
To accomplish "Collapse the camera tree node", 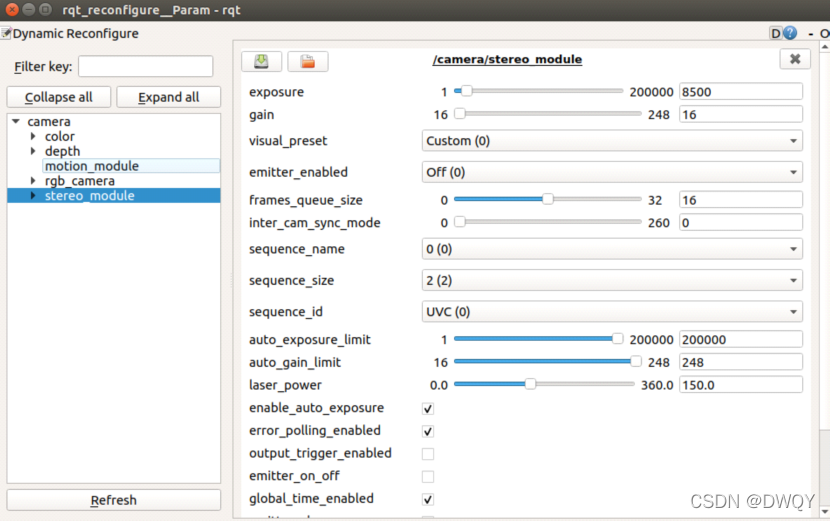I will tap(16, 121).
